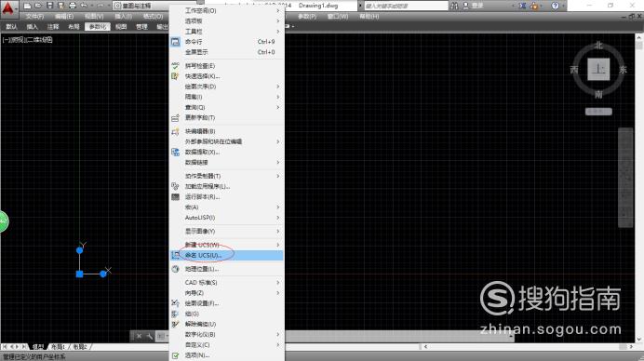
Task: Click the 地理位置(L) globe icon
Action: tap(175, 269)
